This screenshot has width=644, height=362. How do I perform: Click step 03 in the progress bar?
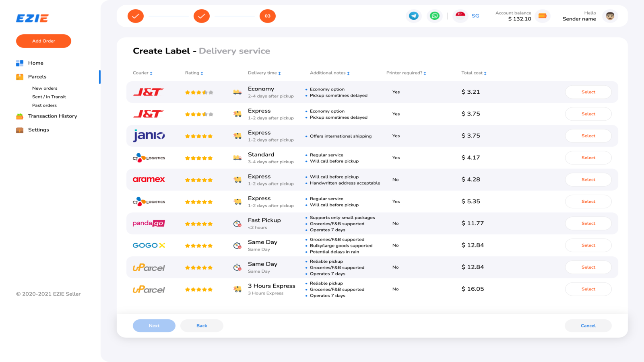tap(267, 16)
